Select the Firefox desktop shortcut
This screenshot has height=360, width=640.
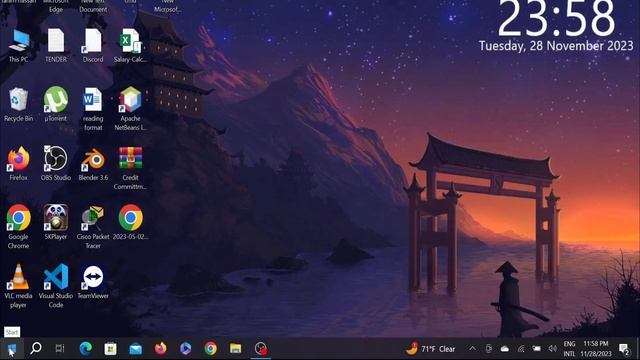18,164
